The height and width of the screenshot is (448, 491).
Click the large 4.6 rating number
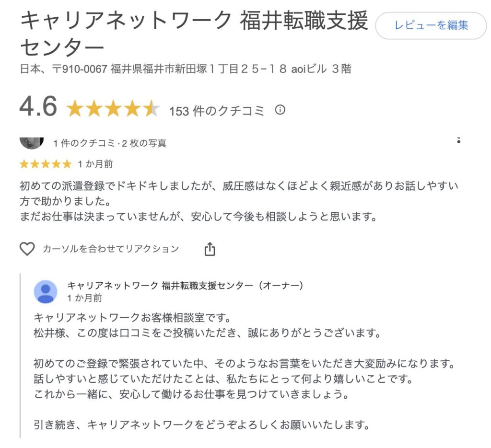pos(38,107)
